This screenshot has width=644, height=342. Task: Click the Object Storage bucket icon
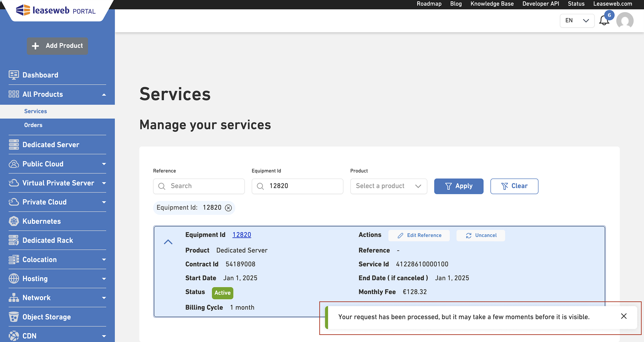coord(14,317)
